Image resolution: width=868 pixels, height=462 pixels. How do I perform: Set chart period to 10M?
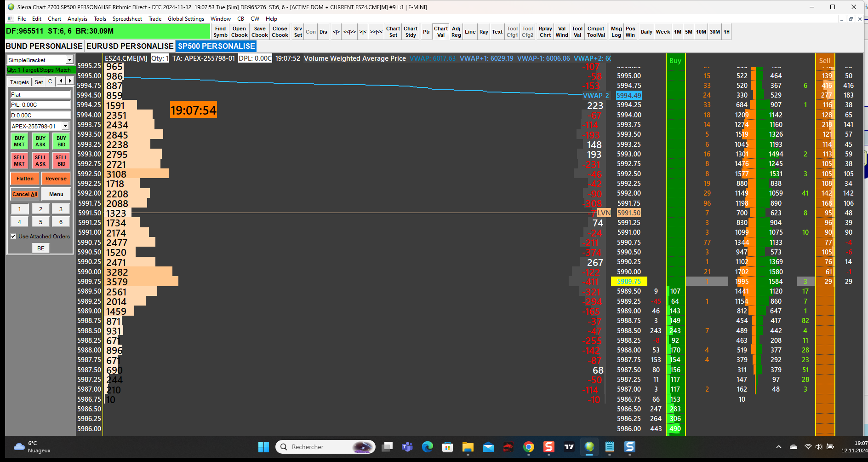701,32
